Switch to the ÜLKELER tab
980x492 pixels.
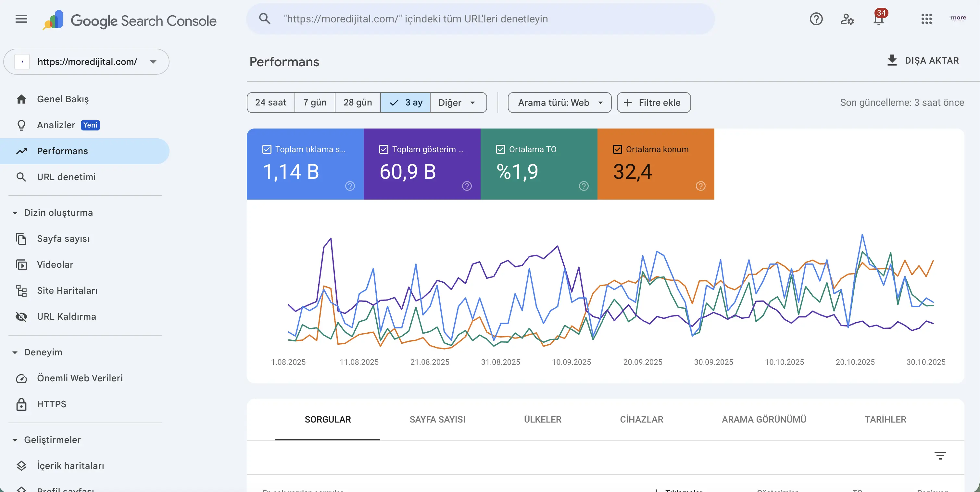tap(543, 419)
